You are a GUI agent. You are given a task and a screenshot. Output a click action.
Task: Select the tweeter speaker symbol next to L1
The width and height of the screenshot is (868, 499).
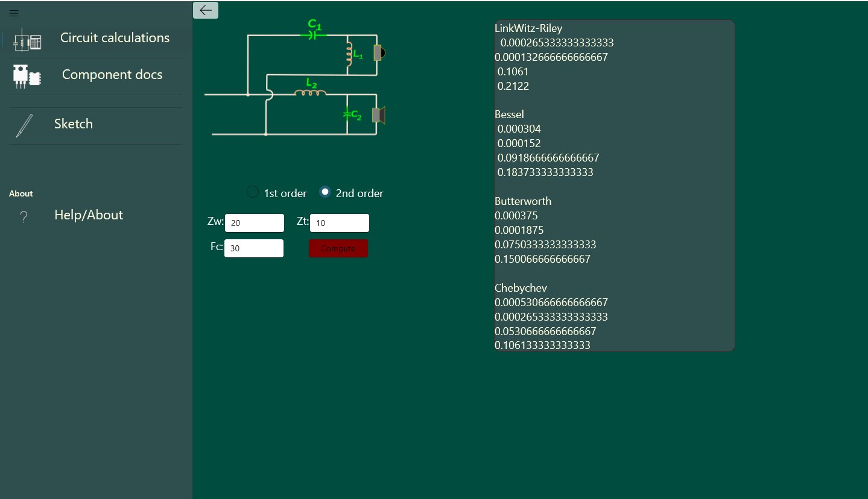click(x=378, y=52)
